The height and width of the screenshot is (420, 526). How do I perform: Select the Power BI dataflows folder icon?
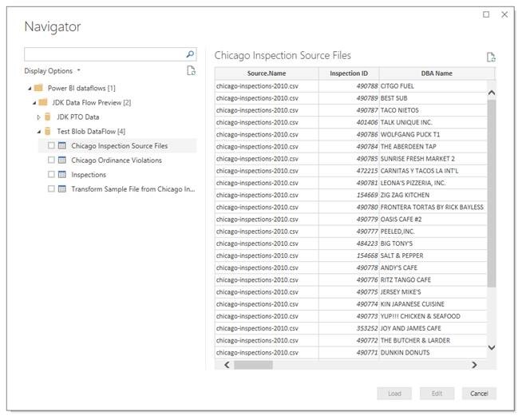tap(39, 88)
